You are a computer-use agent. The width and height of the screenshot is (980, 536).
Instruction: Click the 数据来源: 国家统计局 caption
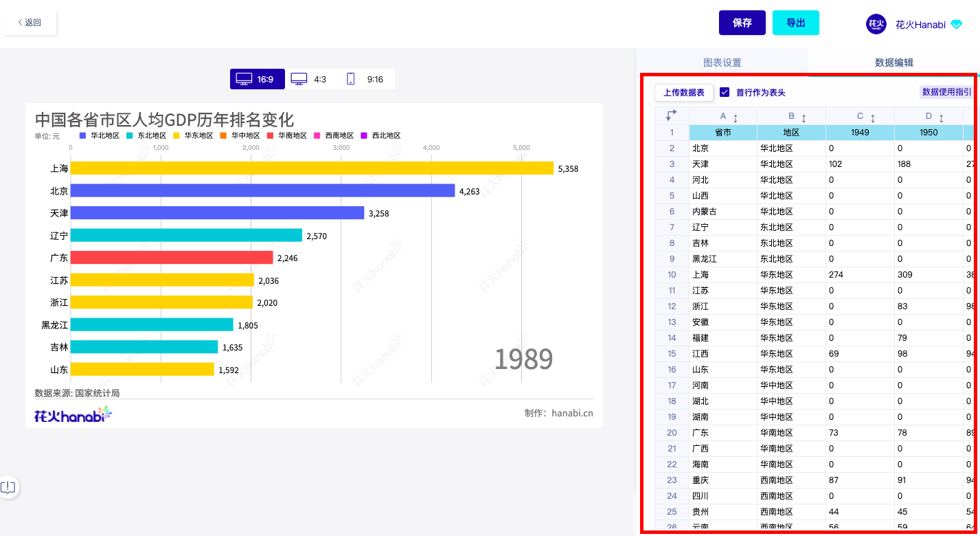77,393
